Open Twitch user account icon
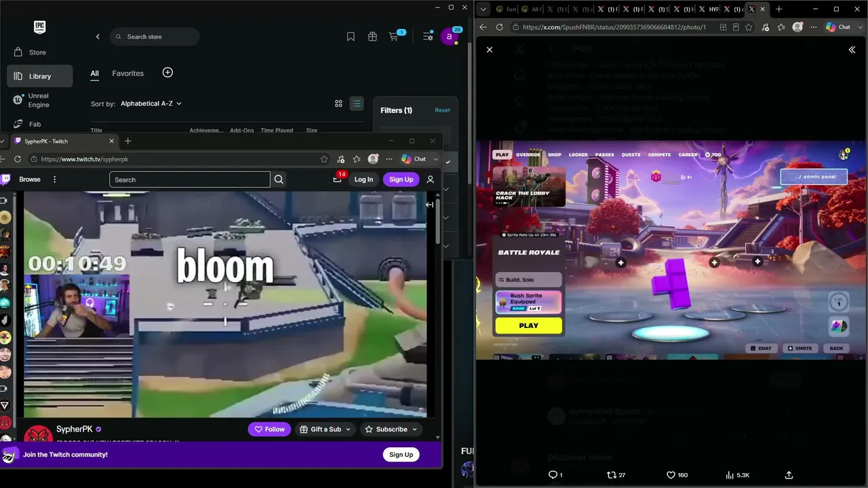The image size is (868, 488). coord(430,180)
